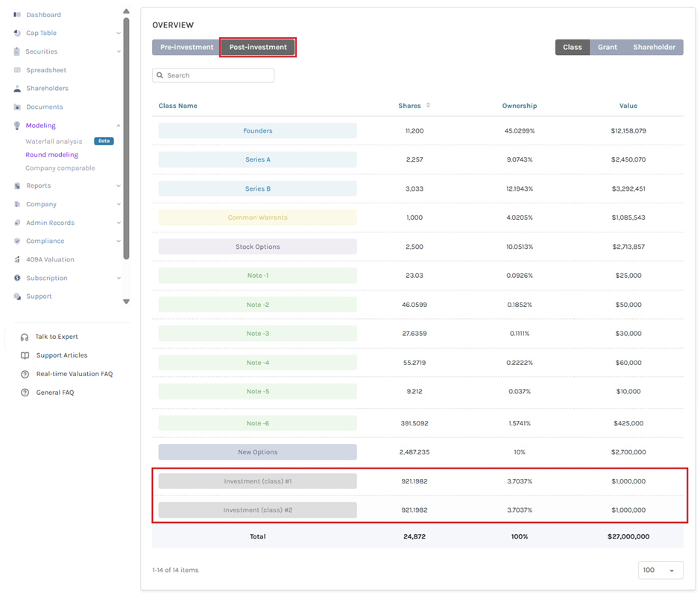Click the Modeling lightbulb icon
The width and height of the screenshot is (700, 593).
coord(17,125)
